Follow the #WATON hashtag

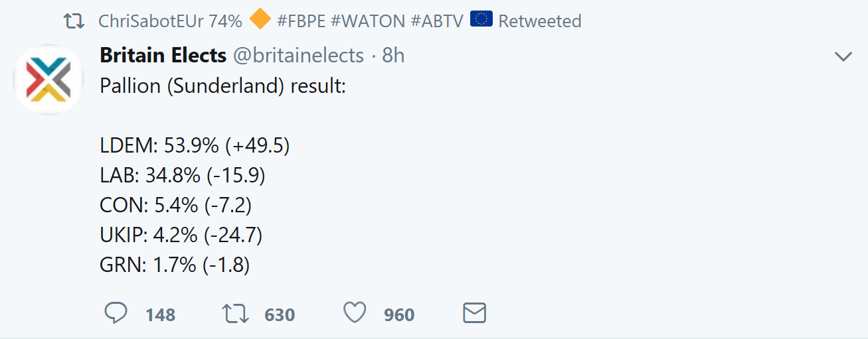point(368,21)
